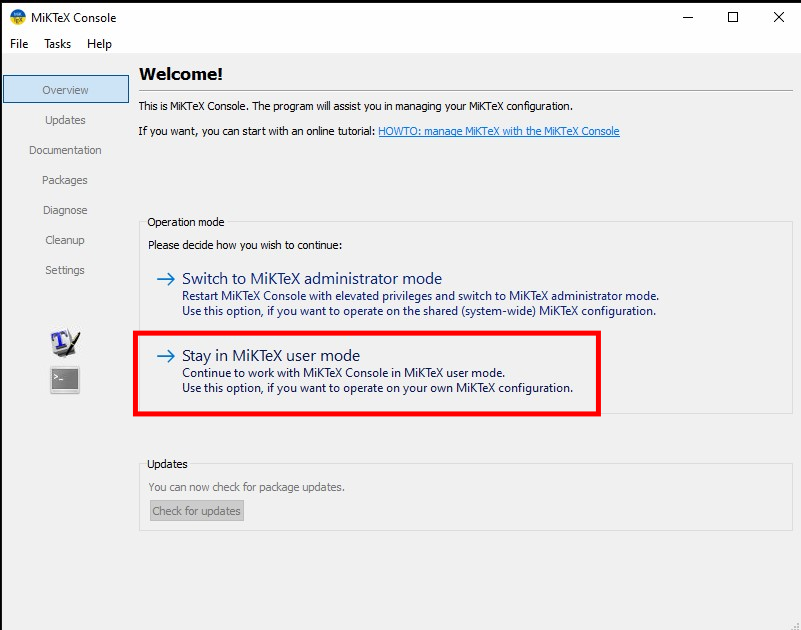
Task: Go to the Settings sidebar page
Action: (x=66, y=270)
